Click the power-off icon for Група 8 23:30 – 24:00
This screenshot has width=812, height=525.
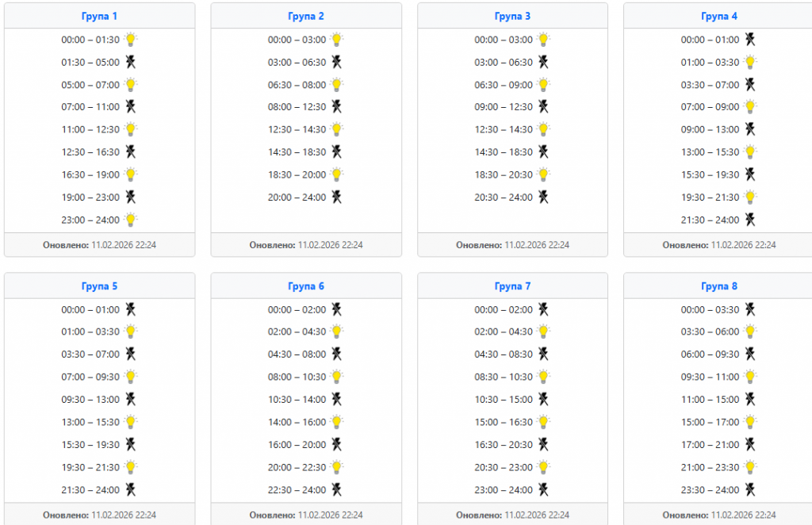(750, 489)
